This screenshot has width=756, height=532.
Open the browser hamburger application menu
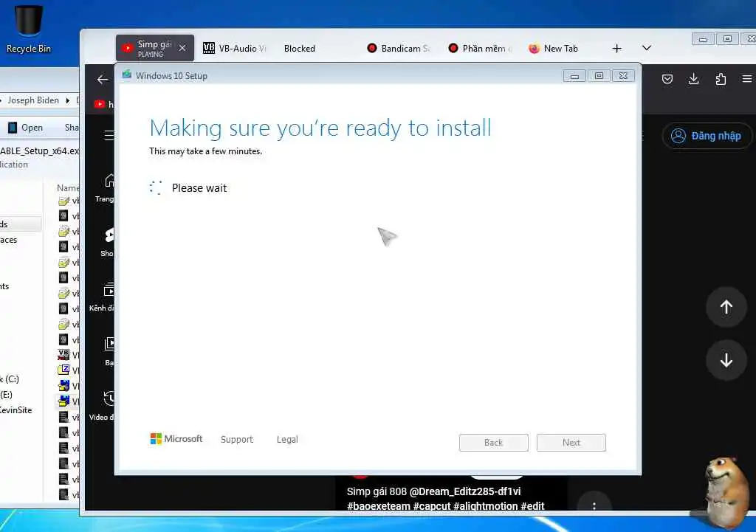747,79
